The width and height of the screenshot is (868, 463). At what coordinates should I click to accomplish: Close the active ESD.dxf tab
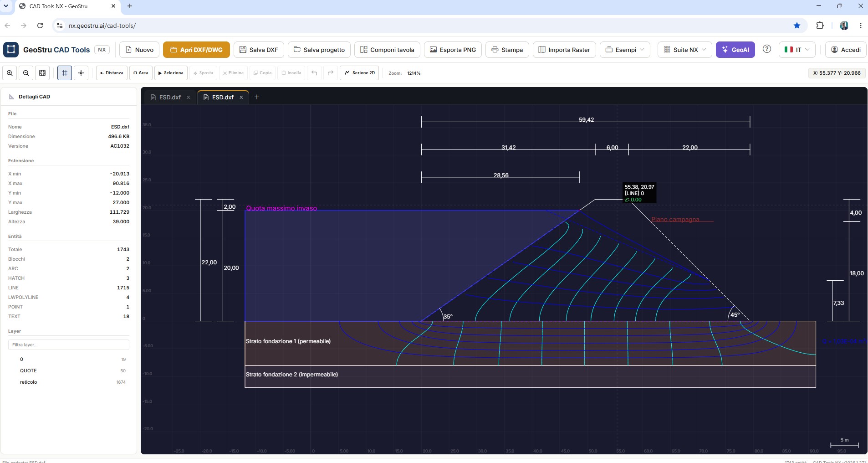241,97
